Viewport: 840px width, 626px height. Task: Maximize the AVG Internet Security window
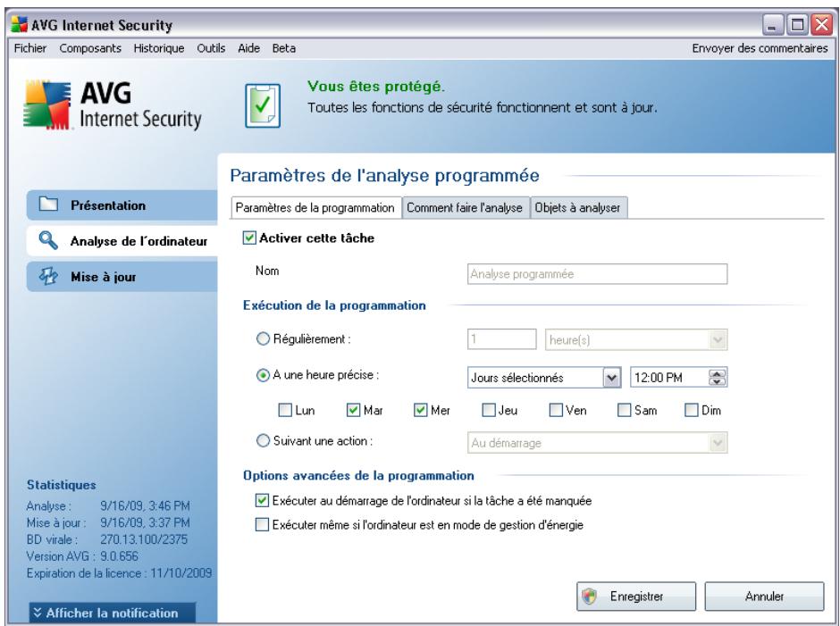point(797,25)
